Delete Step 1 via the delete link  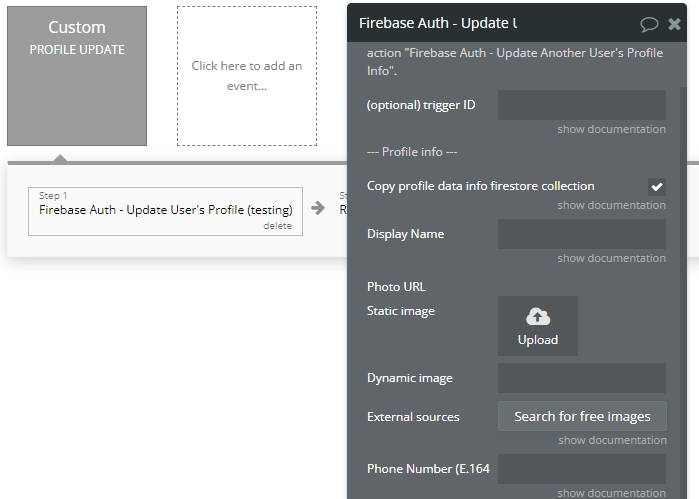277,226
